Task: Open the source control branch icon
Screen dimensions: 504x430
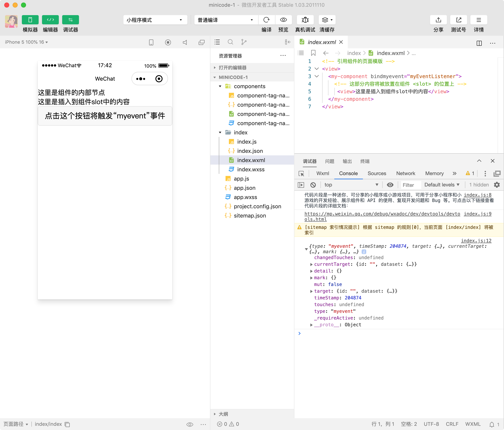Action: tap(244, 42)
